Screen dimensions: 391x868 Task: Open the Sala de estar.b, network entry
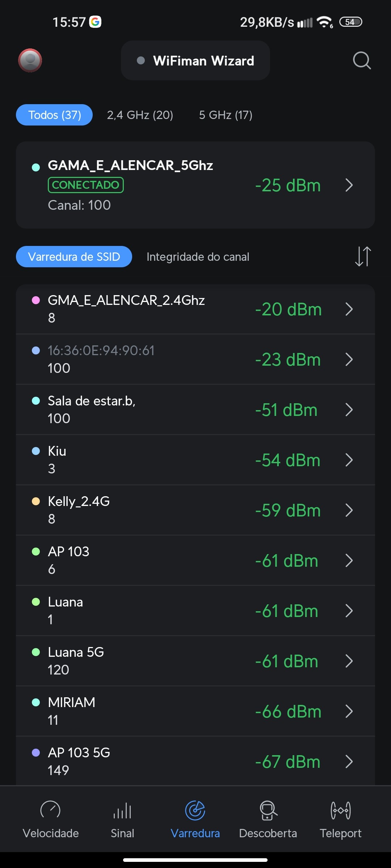tap(145, 409)
